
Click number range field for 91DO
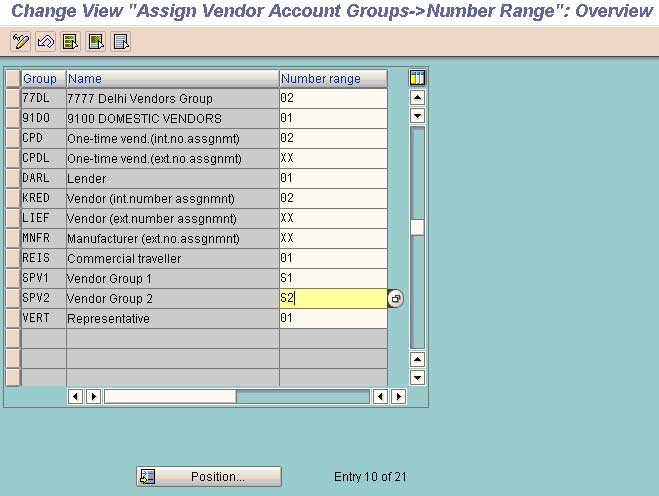click(x=333, y=118)
